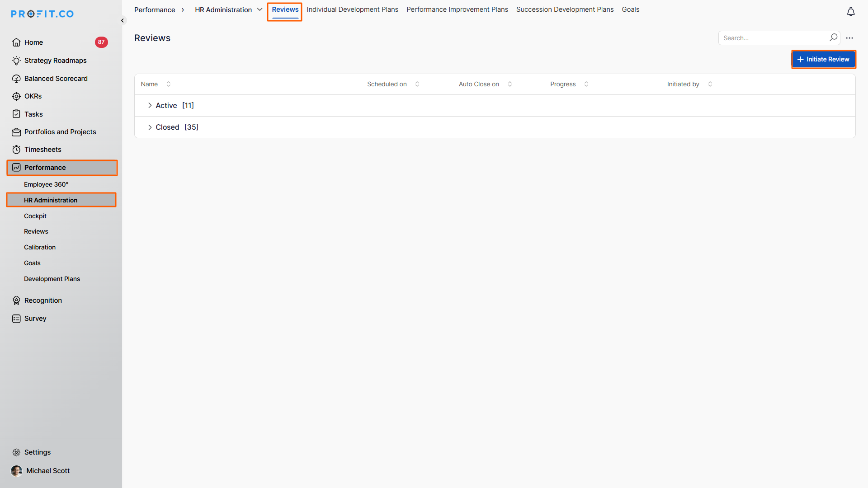The width and height of the screenshot is (868, 488).
Task: Click the Initiate Review button
Action: [823, 59]
